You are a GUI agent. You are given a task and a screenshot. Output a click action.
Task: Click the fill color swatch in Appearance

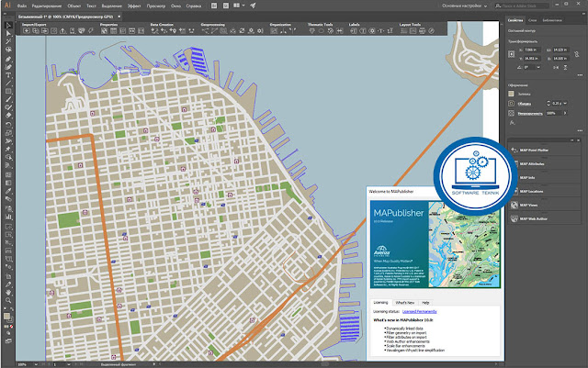(511, 94)
